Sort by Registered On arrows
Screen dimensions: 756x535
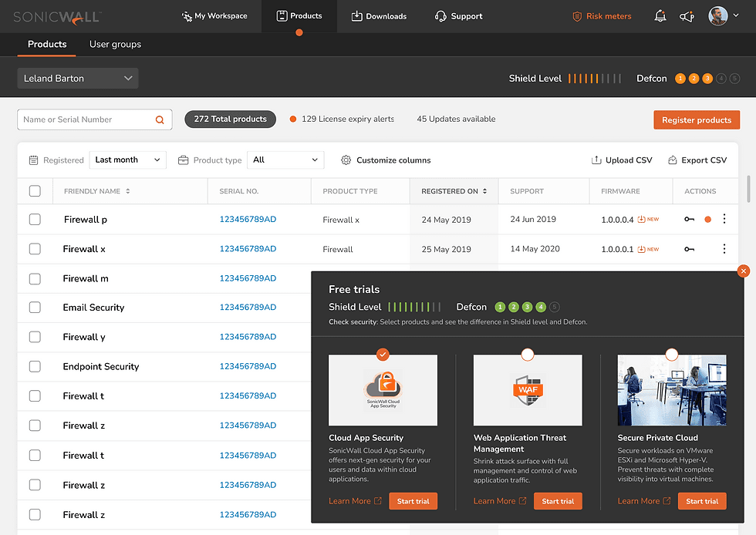click(484, 191)
